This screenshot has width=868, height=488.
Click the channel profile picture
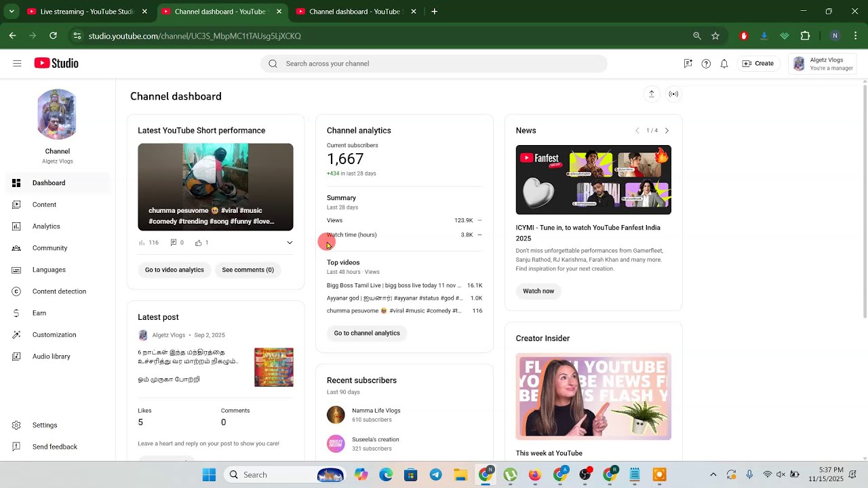coord(57,115)
